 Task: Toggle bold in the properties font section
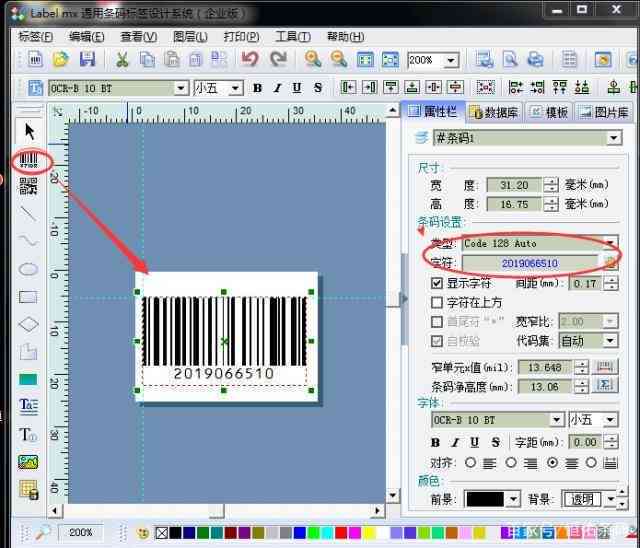pyautogui.click(x=435, y=442)
